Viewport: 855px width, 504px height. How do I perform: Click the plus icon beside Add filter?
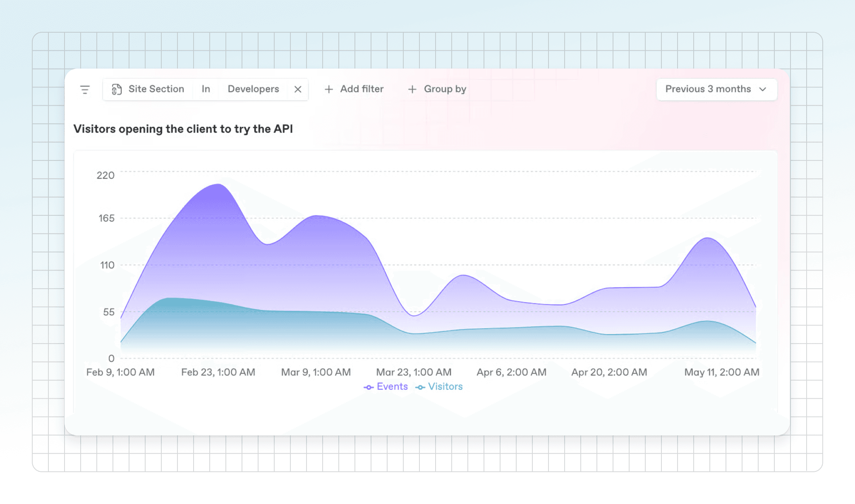point(329,90)
